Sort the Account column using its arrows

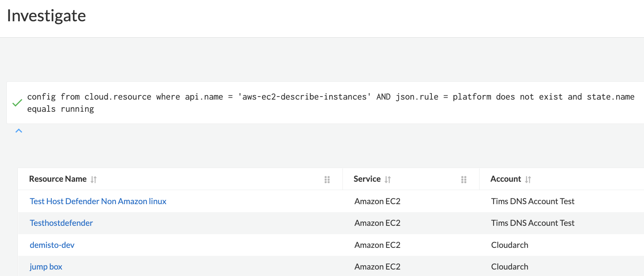528,179
